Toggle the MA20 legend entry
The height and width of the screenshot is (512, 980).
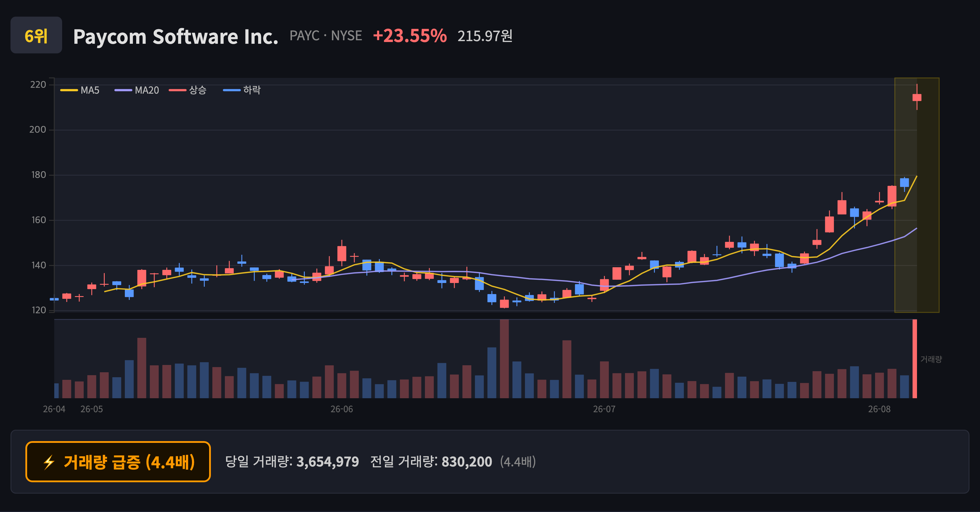(137, 90)
